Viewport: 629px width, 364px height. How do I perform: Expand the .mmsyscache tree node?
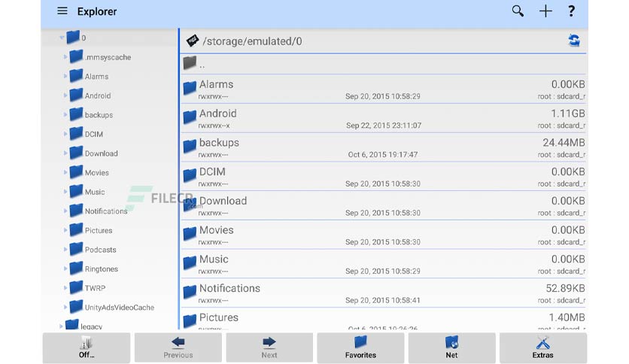coord(65,57)
